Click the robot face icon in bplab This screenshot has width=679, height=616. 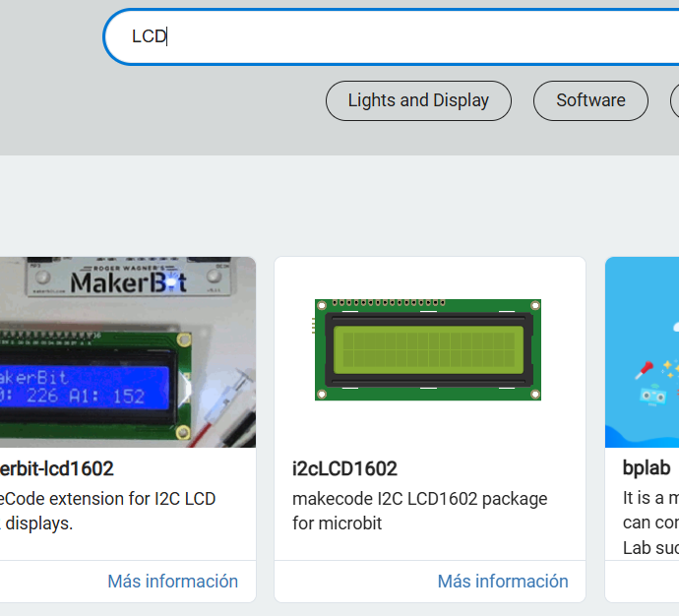pyautogui.click(x=653, y=396)
